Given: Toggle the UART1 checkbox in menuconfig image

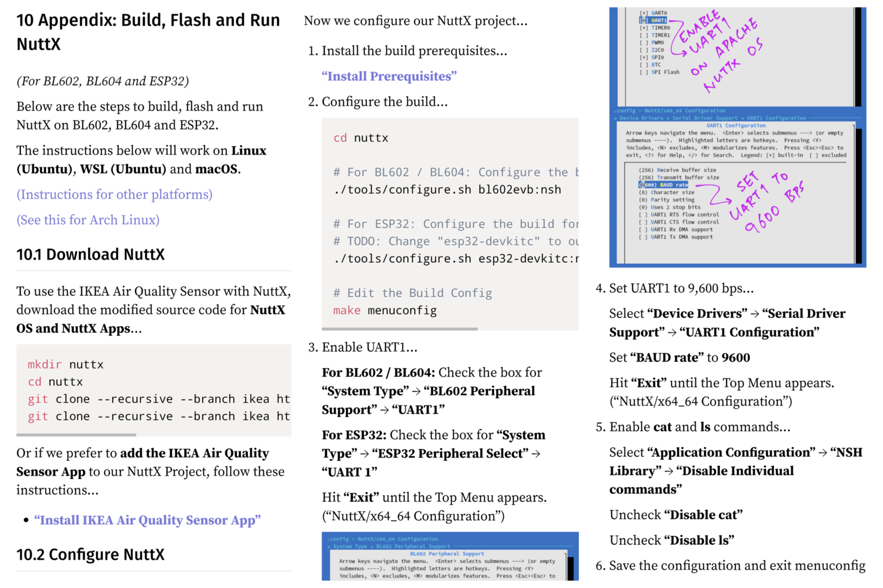Looking at the screenshot, I should coord(644,20).
